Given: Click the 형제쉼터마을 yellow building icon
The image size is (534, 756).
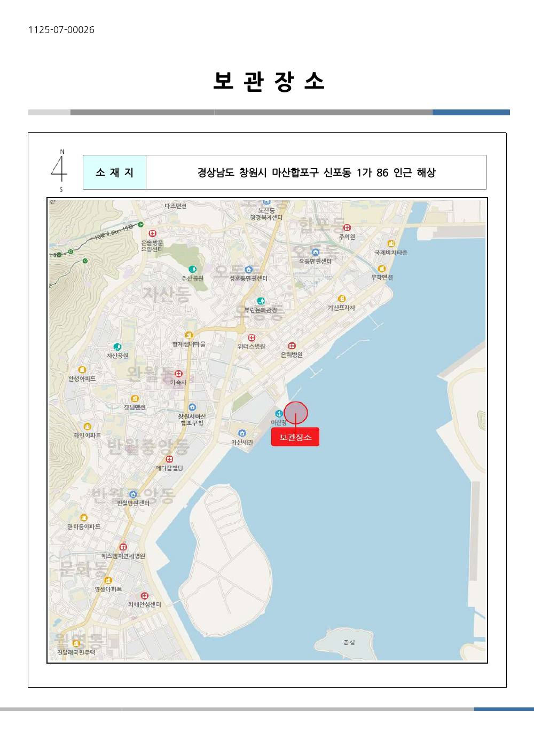Looking at the screenshot, I should [189, 335].
